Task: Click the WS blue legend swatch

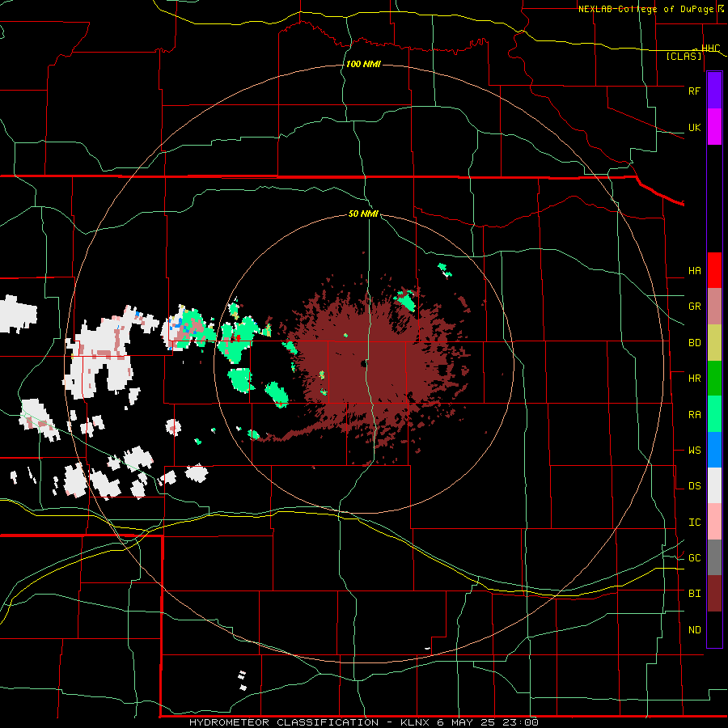Action: click(x=714, y=450)
